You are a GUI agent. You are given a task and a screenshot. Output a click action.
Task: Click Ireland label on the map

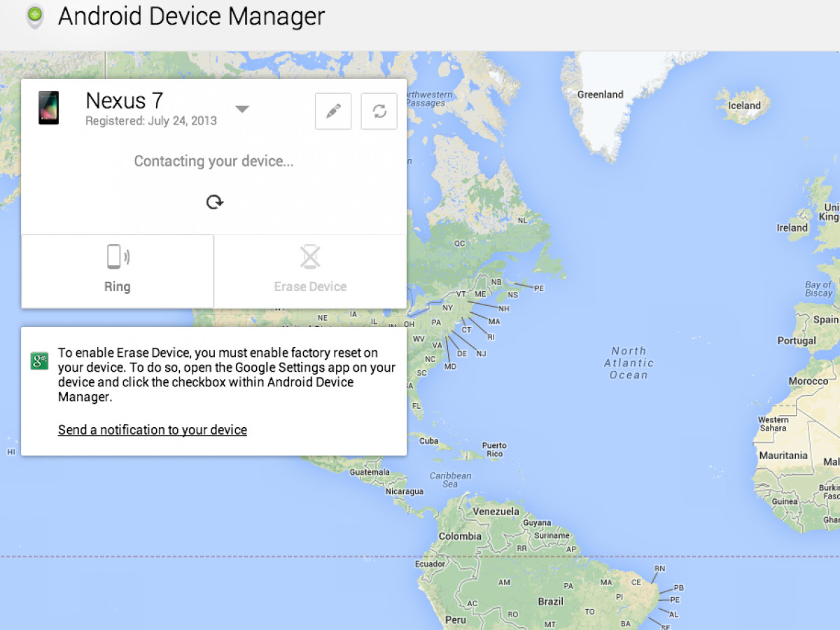pos(792,227)
